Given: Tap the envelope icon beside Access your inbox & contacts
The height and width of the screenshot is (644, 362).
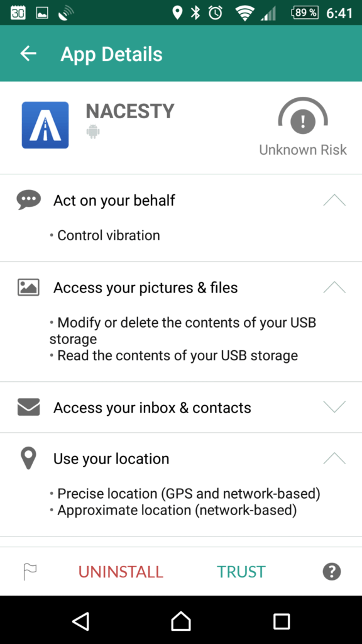Looking at the screenshot, I should point(28,407).
